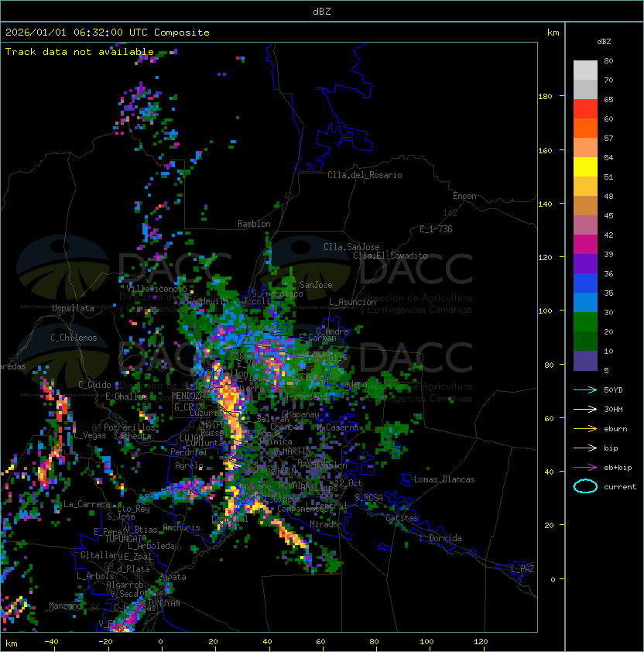This screenshot has height=652, width=644.
Task: Click the 'eburn' legend label
Action: [x=615, y=429]
